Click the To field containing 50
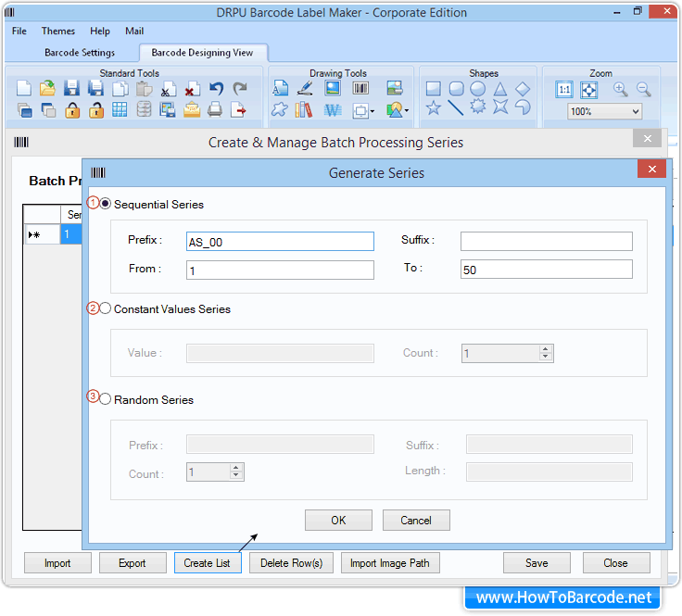Screen dimensions: 682x616 [x=547, y=269]
